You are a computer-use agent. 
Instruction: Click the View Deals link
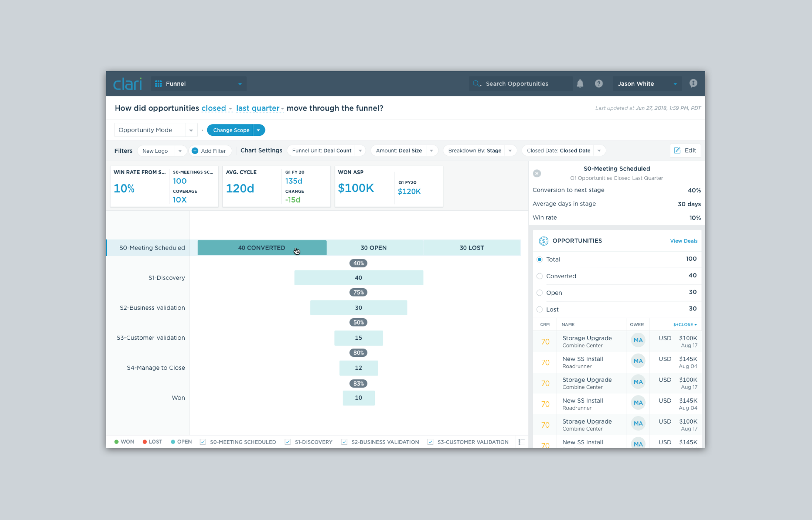click(x=683, y=241)
